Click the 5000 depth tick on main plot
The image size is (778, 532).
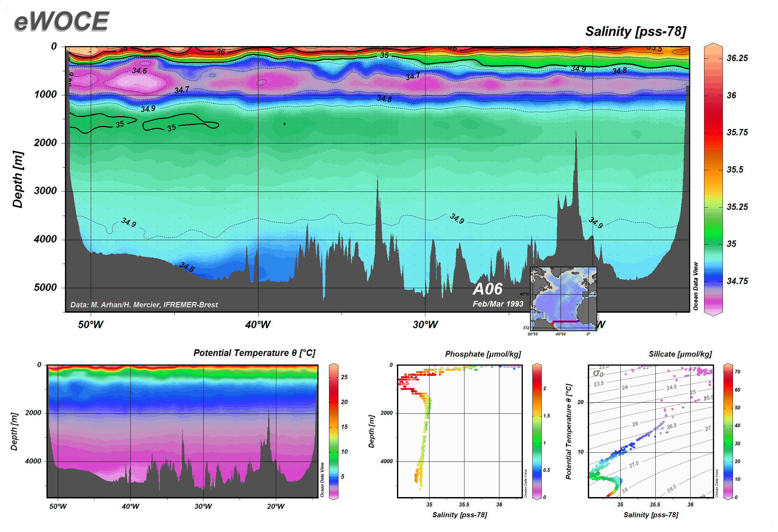[x=45, y=287]
